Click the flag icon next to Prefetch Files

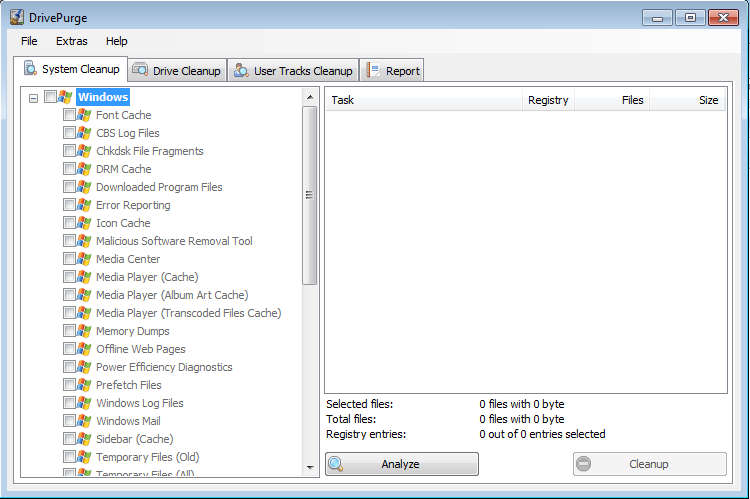pyautogui.click(x=84, y=385)
